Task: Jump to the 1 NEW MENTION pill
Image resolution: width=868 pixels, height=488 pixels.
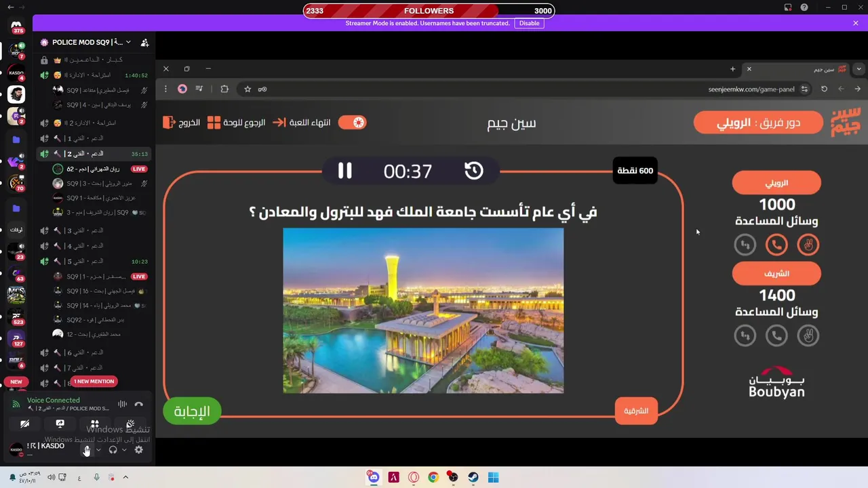Action: click(94, 382)
